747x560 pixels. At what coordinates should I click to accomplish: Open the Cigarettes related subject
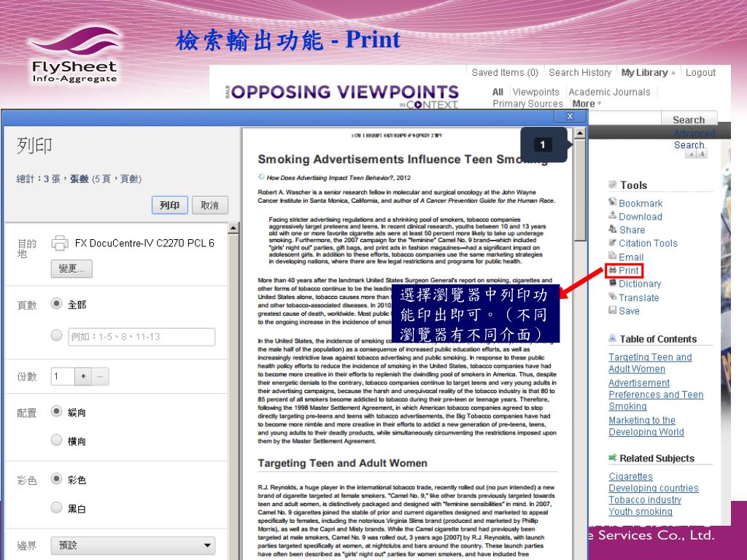(x=630, y=476)
